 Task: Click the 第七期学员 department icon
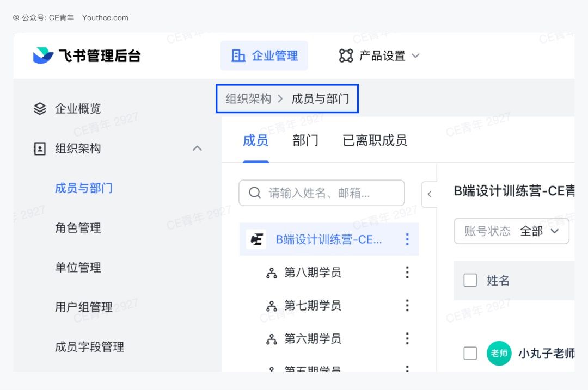tap(272, 306)
